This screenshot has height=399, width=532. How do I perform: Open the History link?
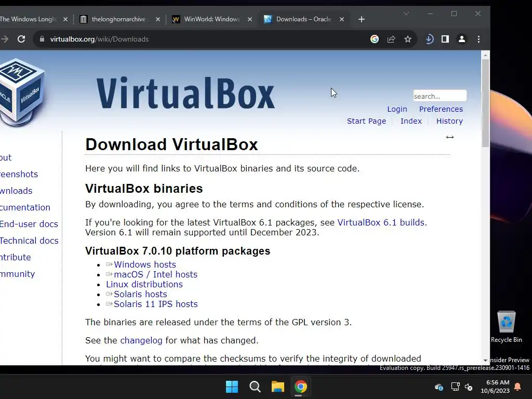449,121
